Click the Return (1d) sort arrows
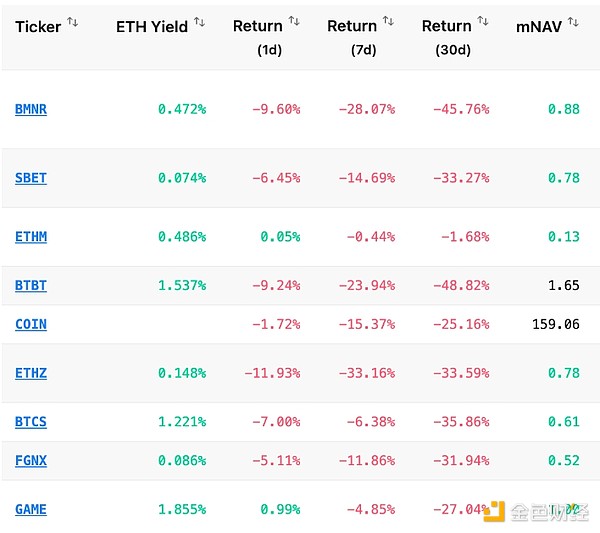The width and height of the screenshot is (600, 533). click(x=293, y=21)
